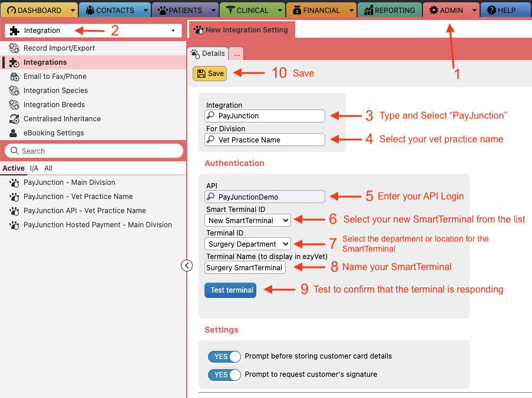The image size is (532, 398).
Task: Click the Clinical caduceus icon
Action: click(230, 10)
